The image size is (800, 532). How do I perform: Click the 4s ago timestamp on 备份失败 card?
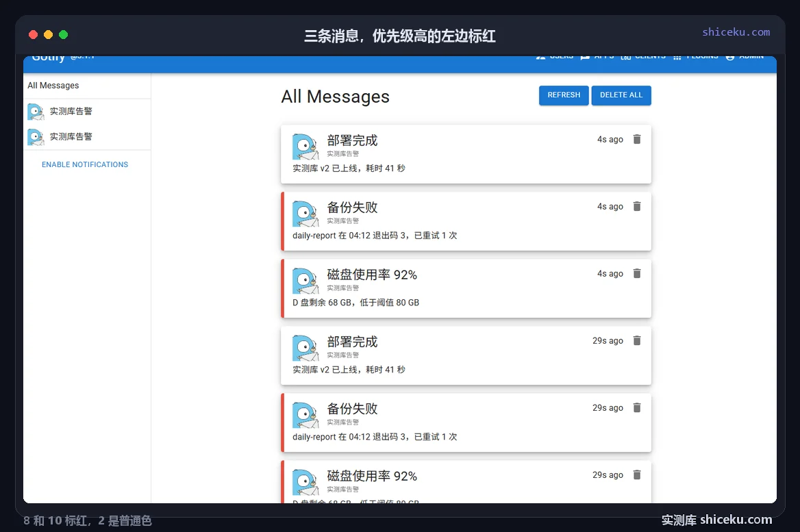[610, 207]
